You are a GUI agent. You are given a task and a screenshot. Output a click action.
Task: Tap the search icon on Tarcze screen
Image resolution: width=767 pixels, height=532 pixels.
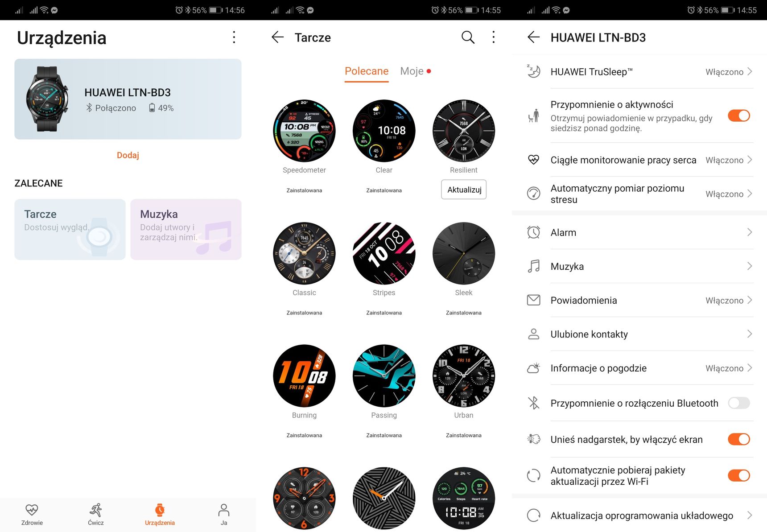click(x=468, y=37)
